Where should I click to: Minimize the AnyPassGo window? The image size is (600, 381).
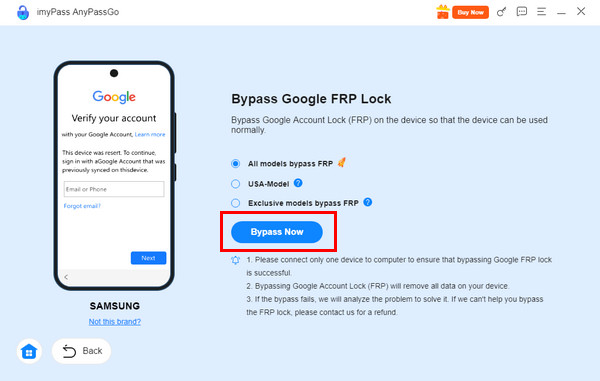(561, 12)
